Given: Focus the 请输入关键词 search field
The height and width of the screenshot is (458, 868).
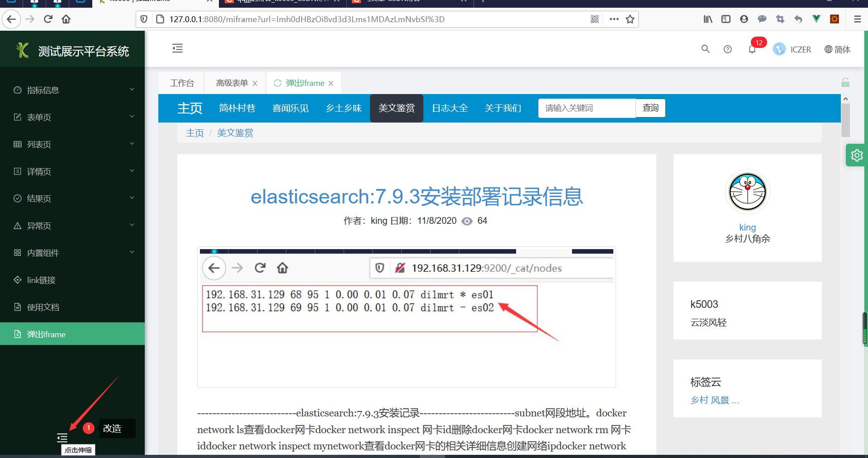Looking at the screenshot, I should [587, 108].
